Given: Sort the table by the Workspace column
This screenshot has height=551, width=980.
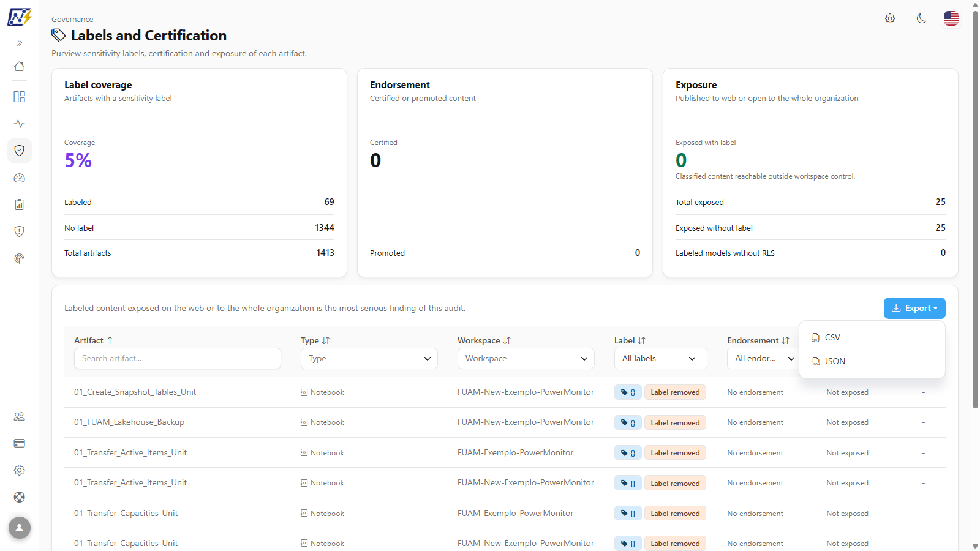Looking at the screenshot, I should pyautogui.click(x=484, y=340).
